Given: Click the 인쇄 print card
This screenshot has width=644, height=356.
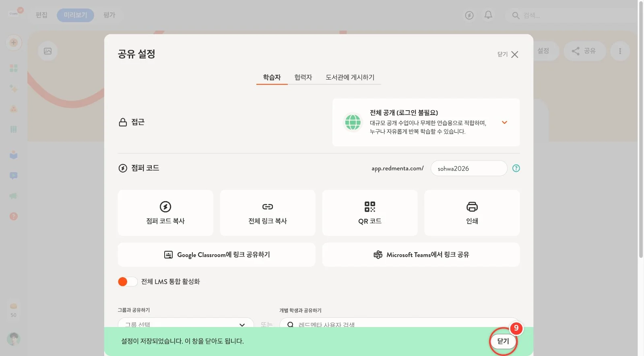Looking at the screenshot, I should [472, 213].
